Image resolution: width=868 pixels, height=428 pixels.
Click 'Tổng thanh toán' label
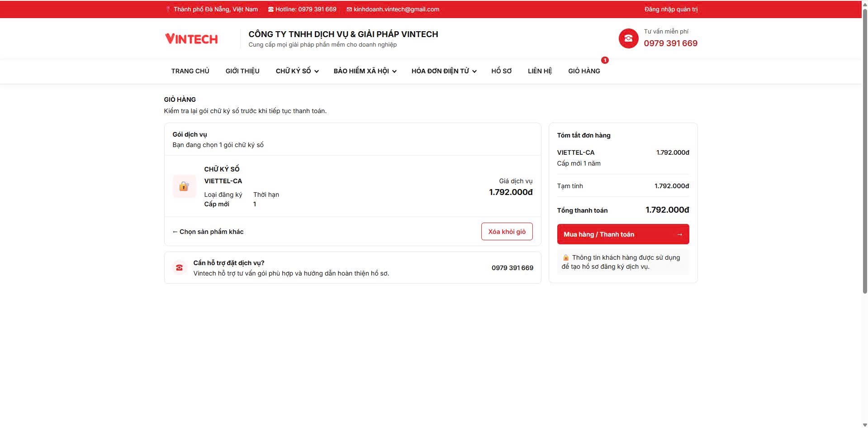tap(582, 210)
